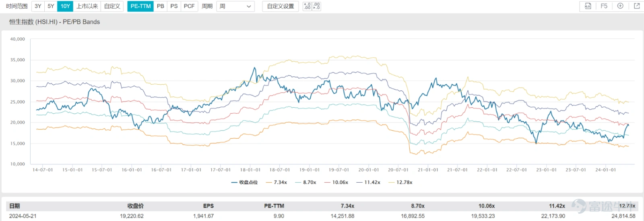Switch to PE-TTM valuation tab

(x=140, y=6)
